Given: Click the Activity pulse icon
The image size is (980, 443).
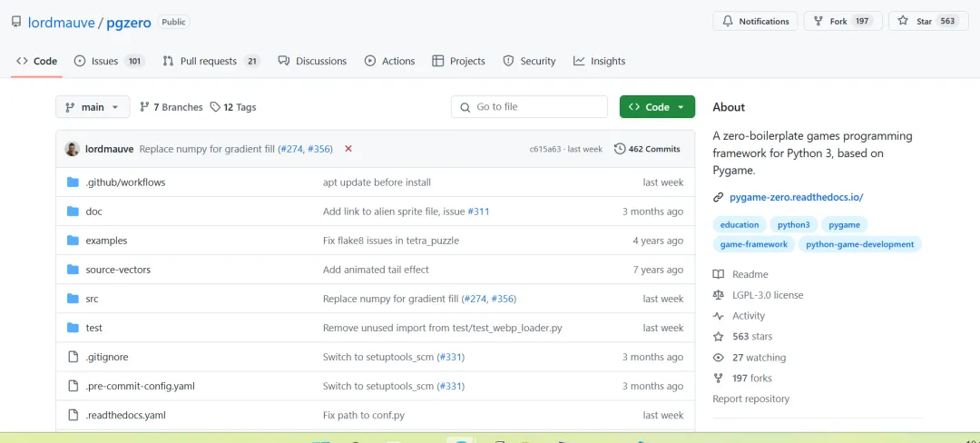Looking at the screenshot, I should 719,316.
